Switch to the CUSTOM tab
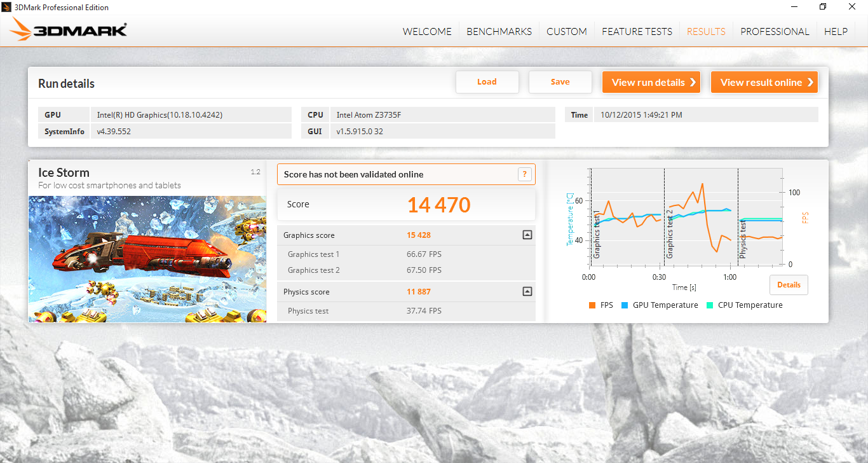868x463 pixels. coord(567,31)
